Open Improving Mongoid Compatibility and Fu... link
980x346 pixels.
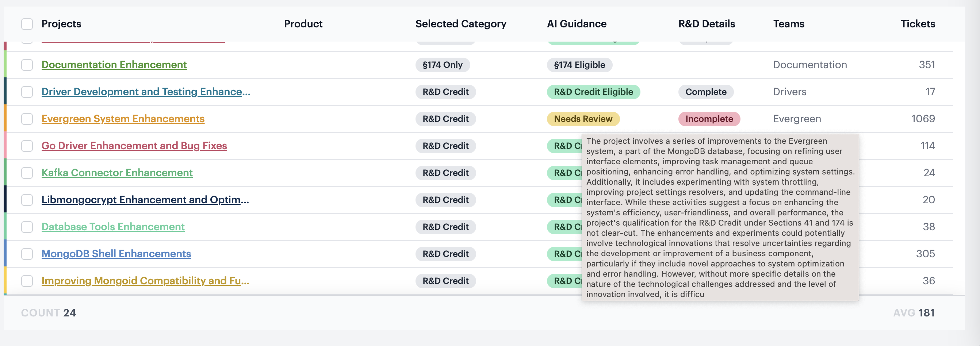coord(145,281)
